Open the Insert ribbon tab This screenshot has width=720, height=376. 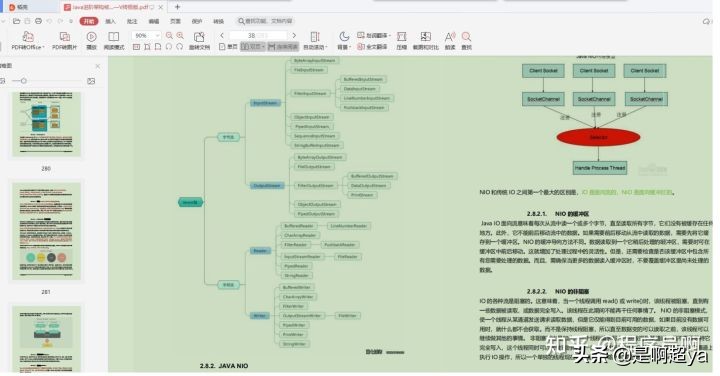[x=110, y=21]
